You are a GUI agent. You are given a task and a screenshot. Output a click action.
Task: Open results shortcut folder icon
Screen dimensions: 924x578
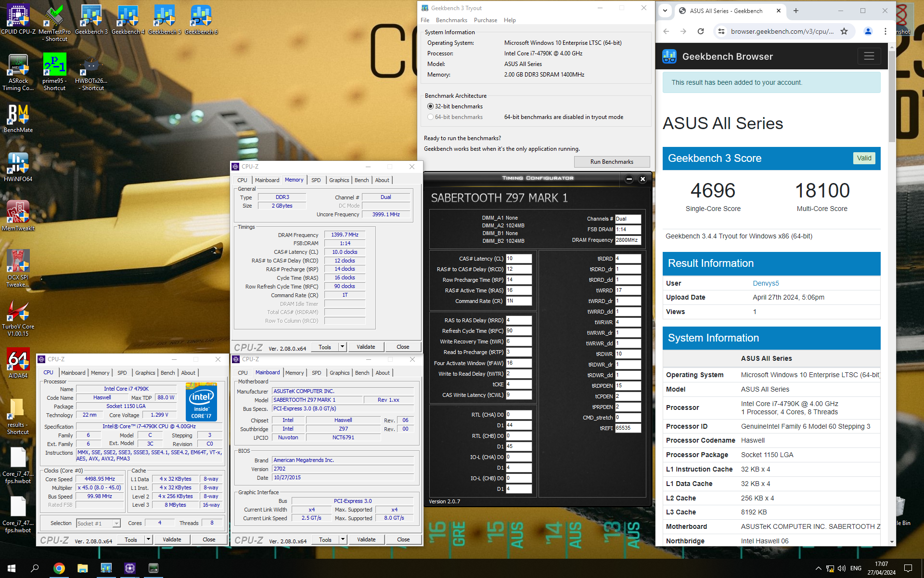pyautogui.click(x=18, y=417)
